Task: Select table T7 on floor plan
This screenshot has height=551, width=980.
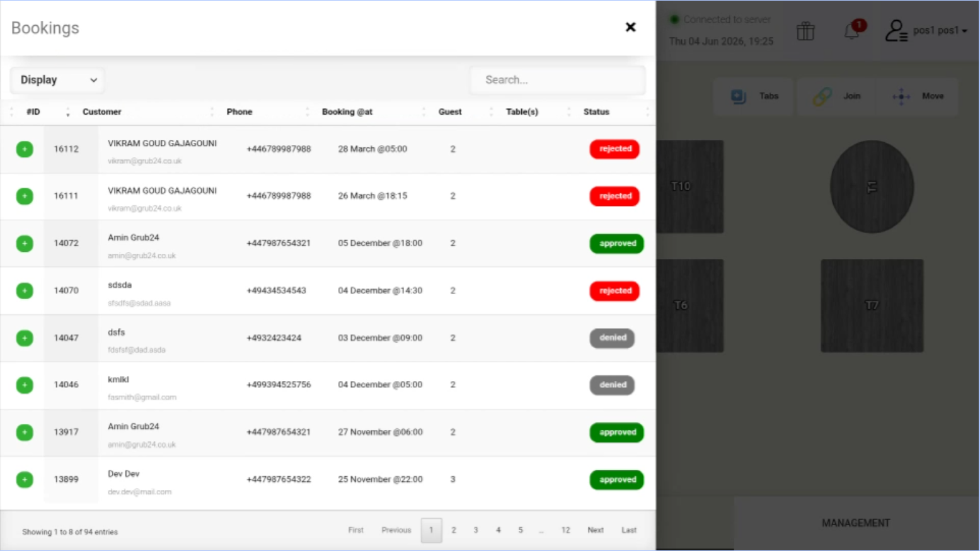Action: pyautogui.click(x=872, y=305)
